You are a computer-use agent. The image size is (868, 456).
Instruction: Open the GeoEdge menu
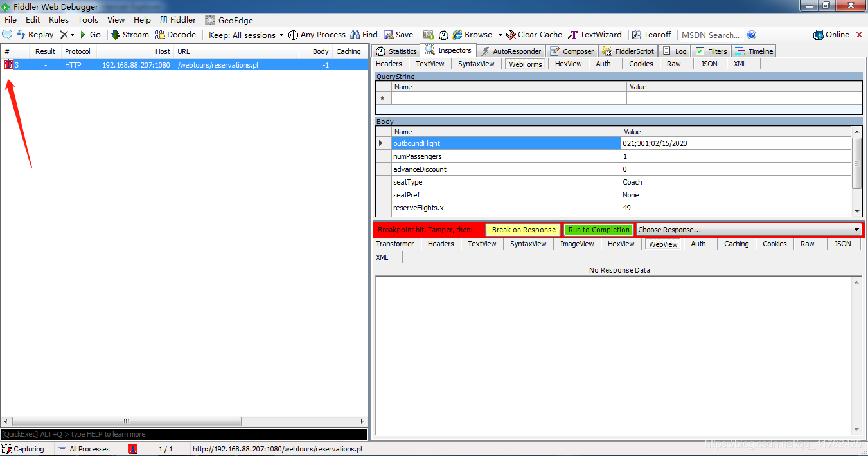(x=229, y=20)
